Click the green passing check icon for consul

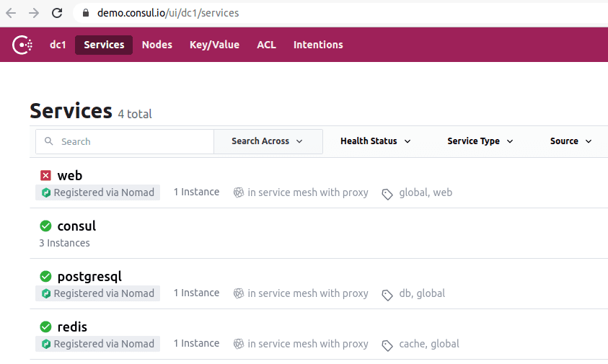pos(45,226)
